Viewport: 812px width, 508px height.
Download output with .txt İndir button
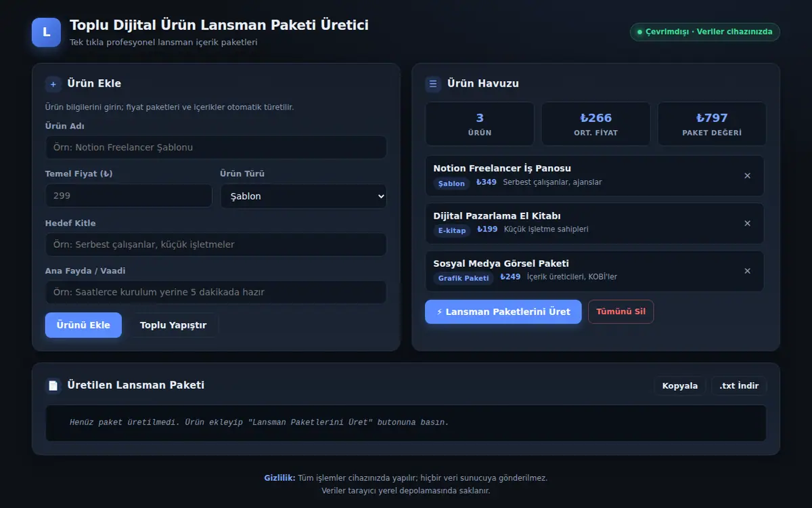[x=739, y=386]
